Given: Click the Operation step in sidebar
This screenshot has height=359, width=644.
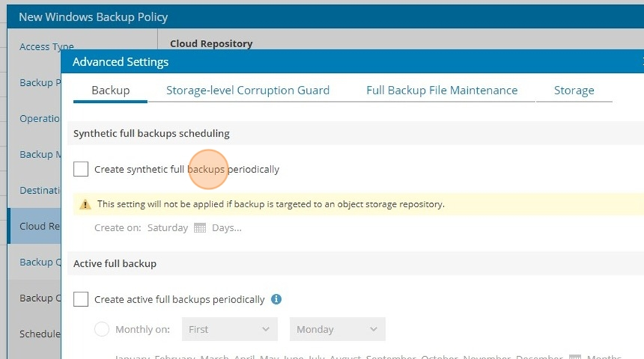Looking at the screenshot, I should [x=40, y=118].
